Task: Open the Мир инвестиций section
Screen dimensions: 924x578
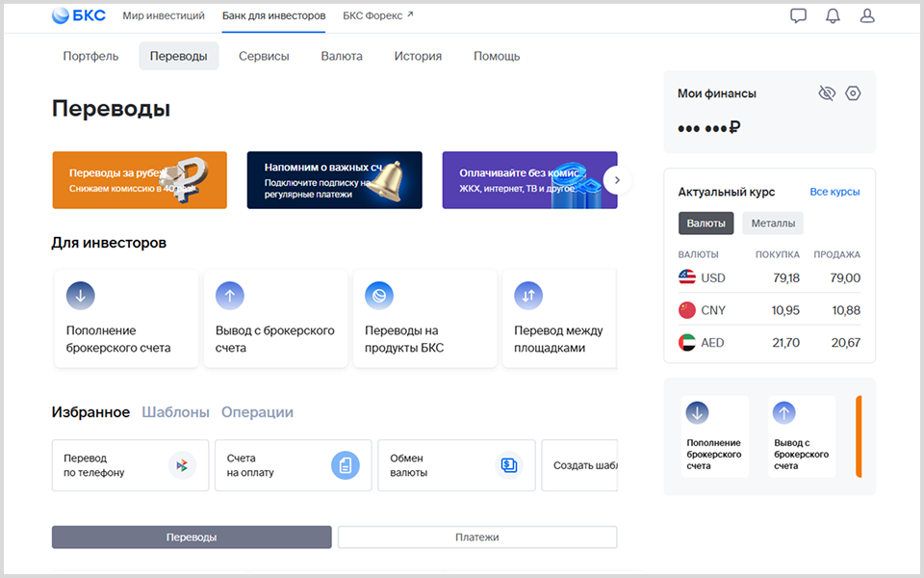Action: tap(164, 16)
